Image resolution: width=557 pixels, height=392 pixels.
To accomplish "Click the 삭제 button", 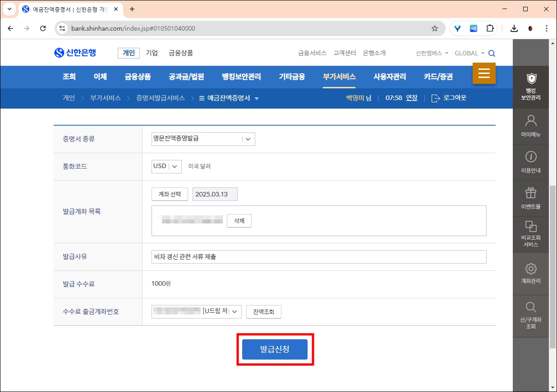I will 239,221.
